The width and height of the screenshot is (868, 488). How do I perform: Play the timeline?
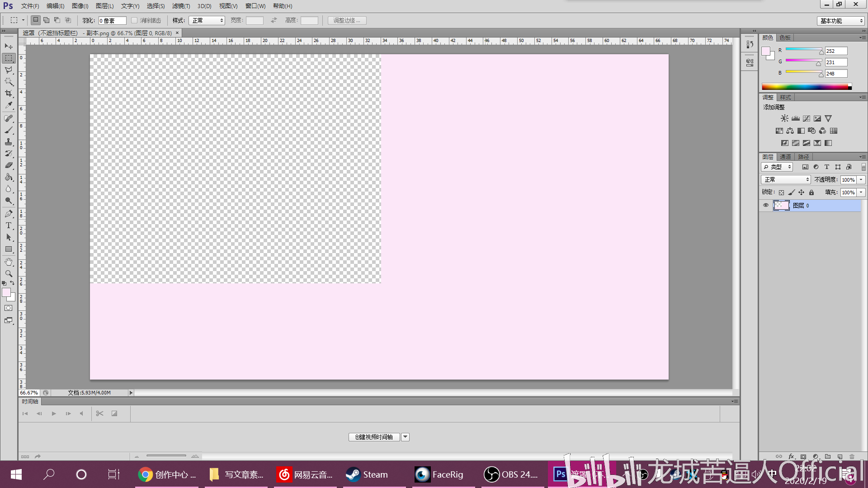54,413
